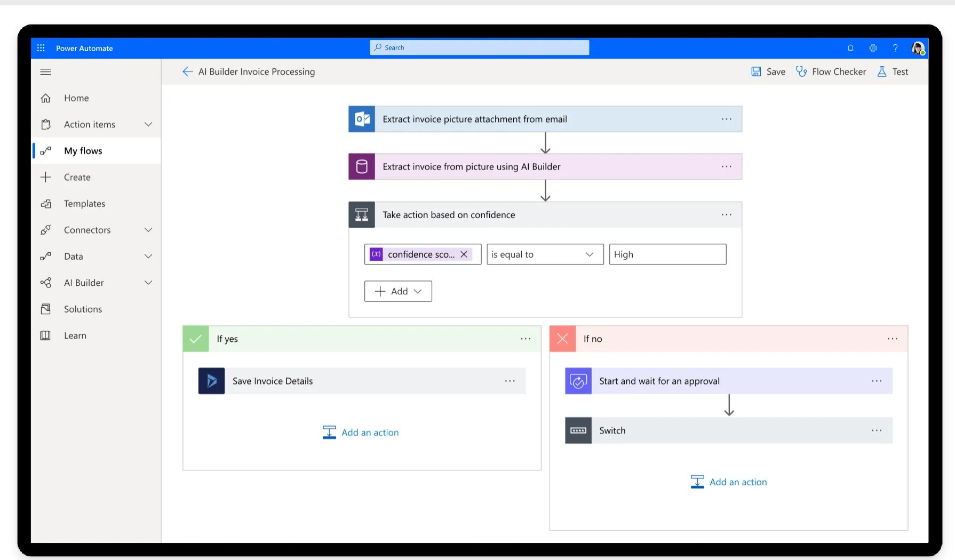
Task: Click the High value field
Action: (x=667, y=254)
